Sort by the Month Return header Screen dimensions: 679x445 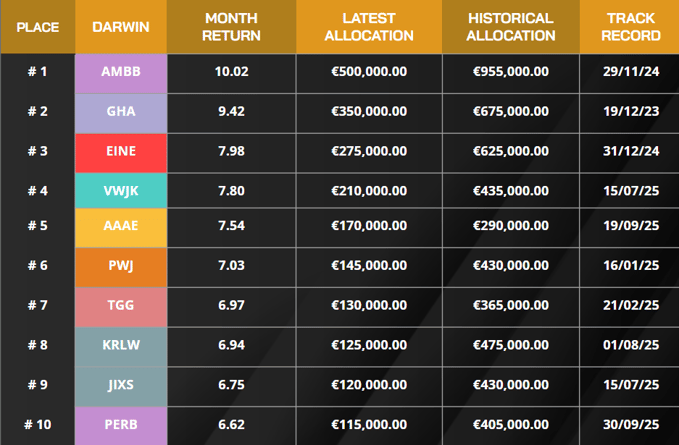point(231,27)
